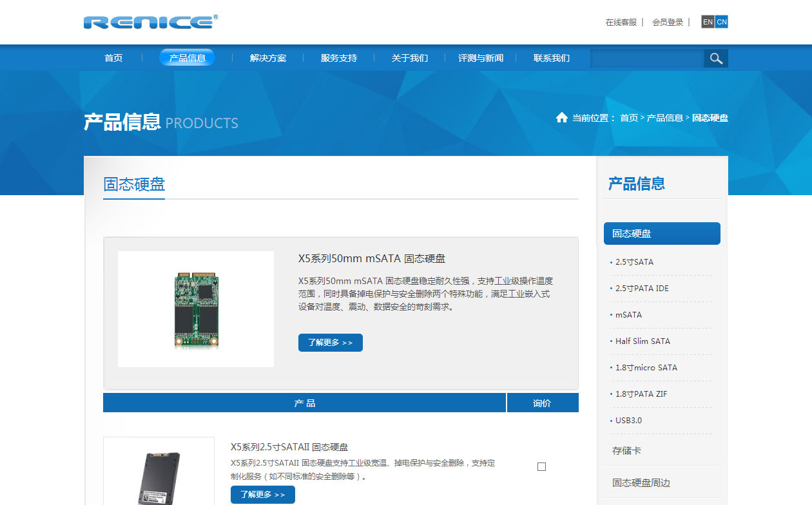Select USB3.0 in the sidebar

(x=628, y=421)
